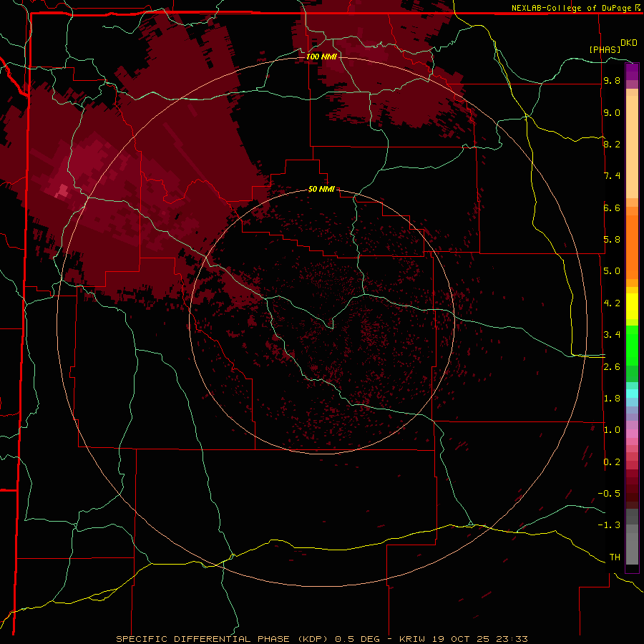Select the 1.0 value on color scale

click(612, 430)
